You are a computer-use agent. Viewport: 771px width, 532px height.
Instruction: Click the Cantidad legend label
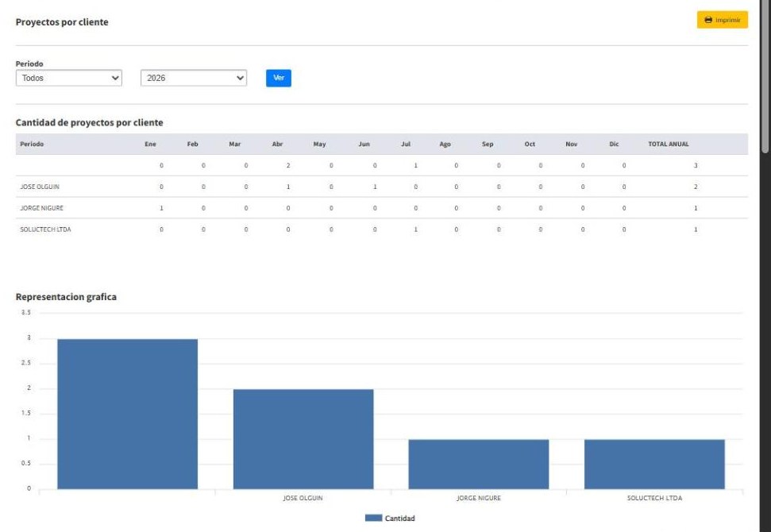(x=399, y=519)
